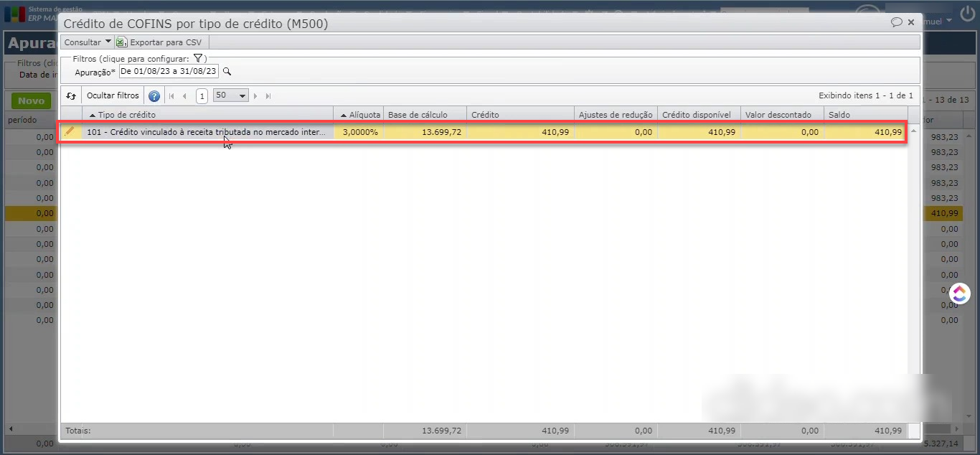Go to first page of results
980x455 pixels.
(x=171, y=96)
